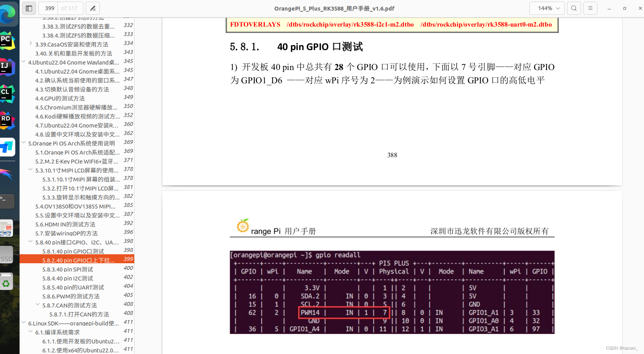Collapse the 4.Ubuntu22.04 Gnome Wayland section

23,61
